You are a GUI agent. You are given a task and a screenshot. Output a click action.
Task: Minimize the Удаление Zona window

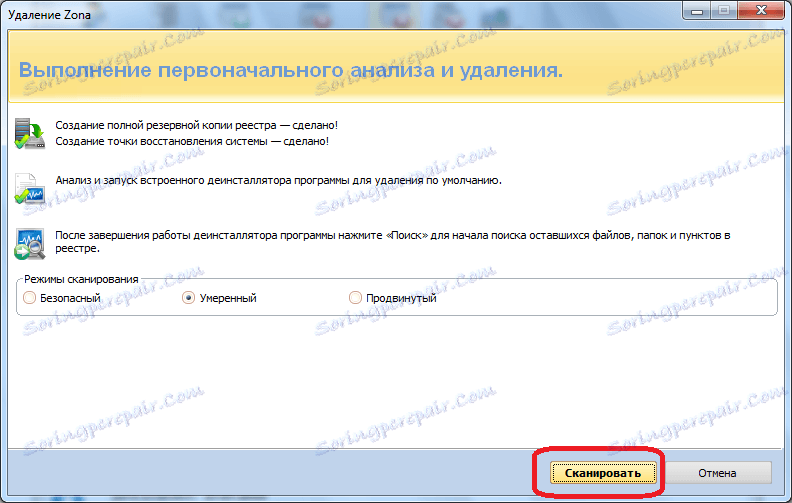[x=697, y=11]
